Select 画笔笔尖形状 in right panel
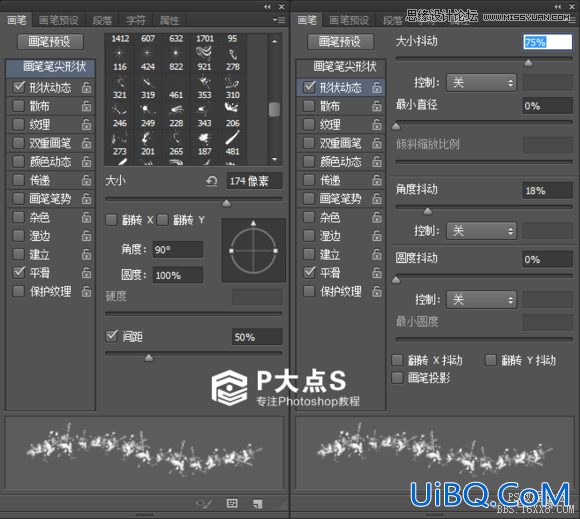Image resolution: width=580 pixels, height=519 pixels. coord(341,67)
